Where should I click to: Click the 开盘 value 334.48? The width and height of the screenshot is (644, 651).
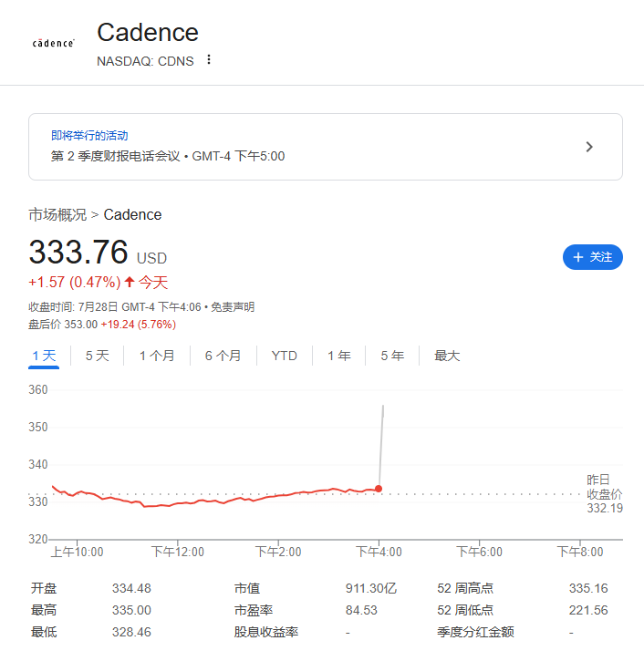(x=131, y=588)
